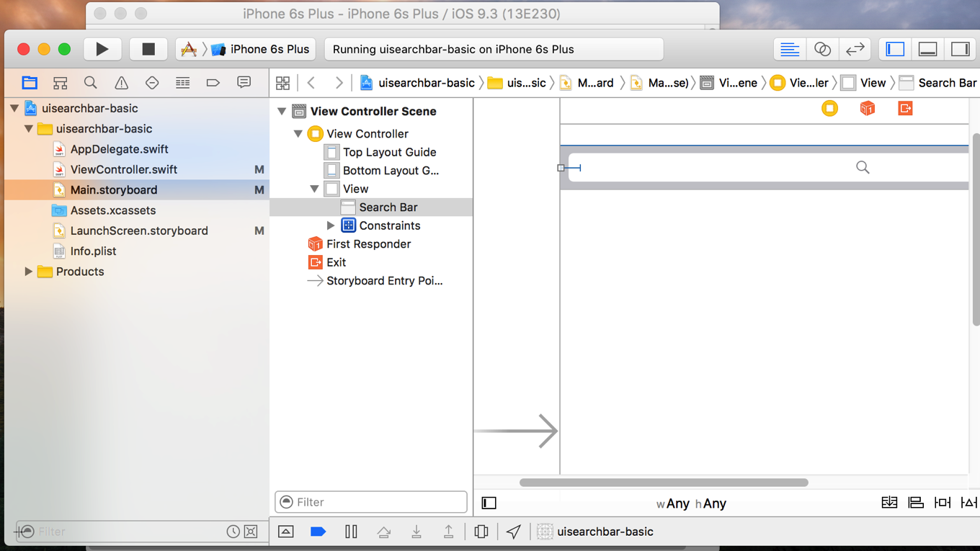980x551 pixels.
Task: Open the Project navigator tab
Action: [x=30, y=83]
